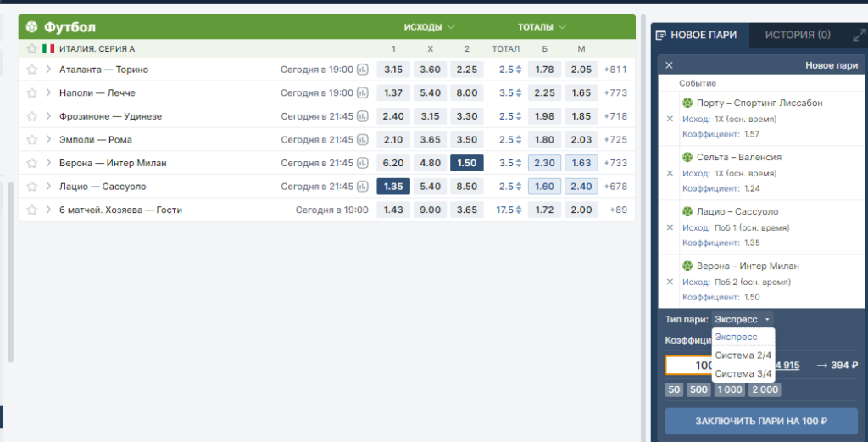The width and height of the screenshot is (868, 442).
Task: Open statistics icon for Наполи — Лечче
Action: pos(363,93)
